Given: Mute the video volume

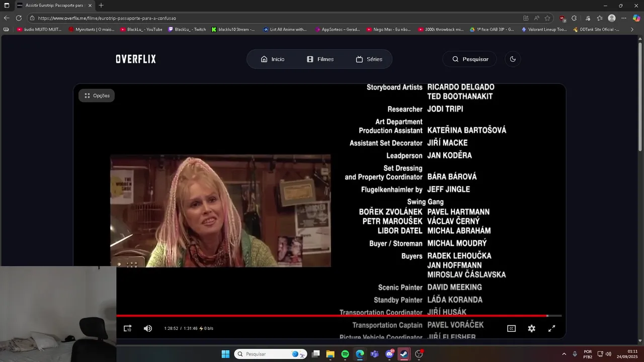Looking at the screenshot, I should (148, 328).
